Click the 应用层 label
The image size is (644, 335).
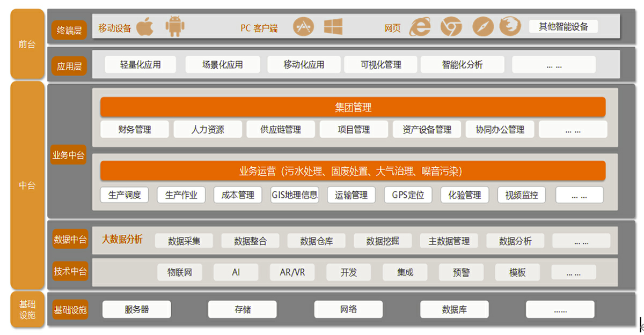click(69, 66)
